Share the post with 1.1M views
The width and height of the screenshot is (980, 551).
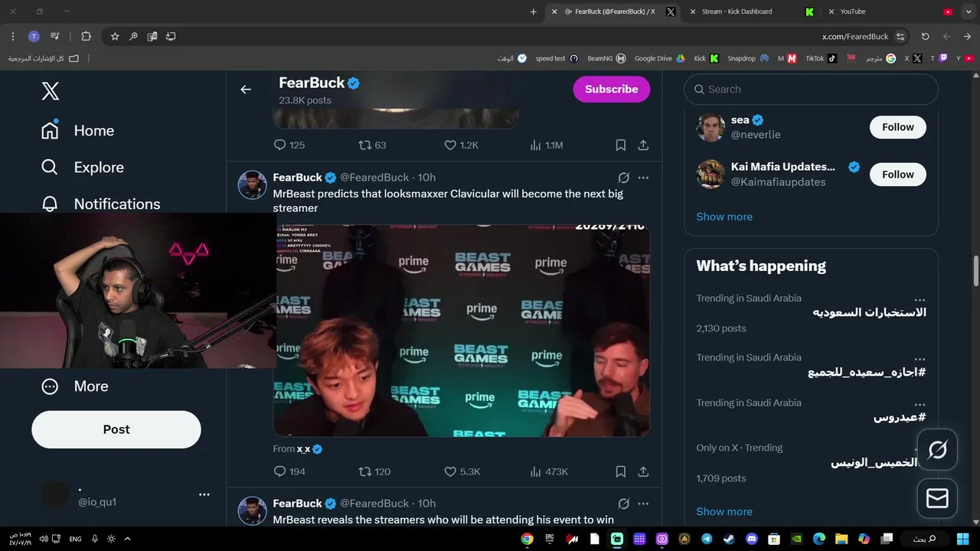coord(643,145)
